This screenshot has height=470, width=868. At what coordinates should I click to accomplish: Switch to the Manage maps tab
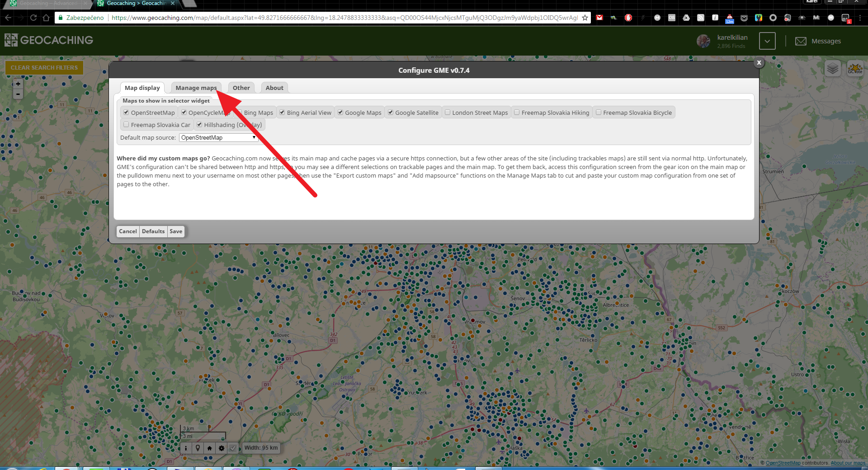(196, 88)
